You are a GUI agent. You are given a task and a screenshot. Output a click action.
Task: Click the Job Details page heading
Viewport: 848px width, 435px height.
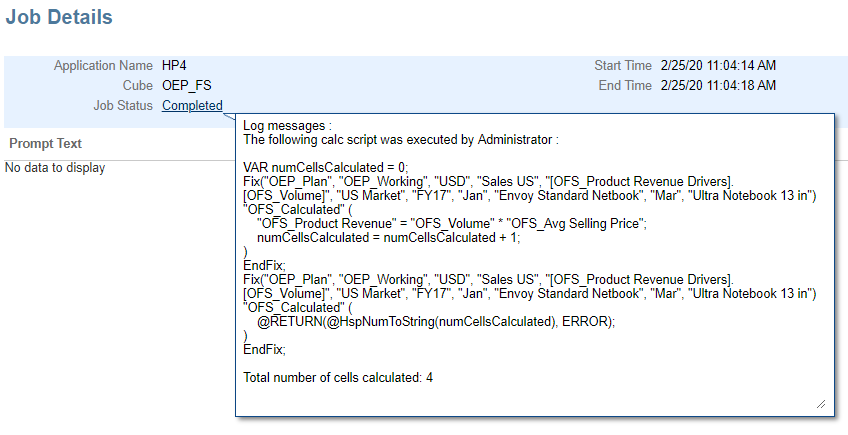click(x=59, y=18)
